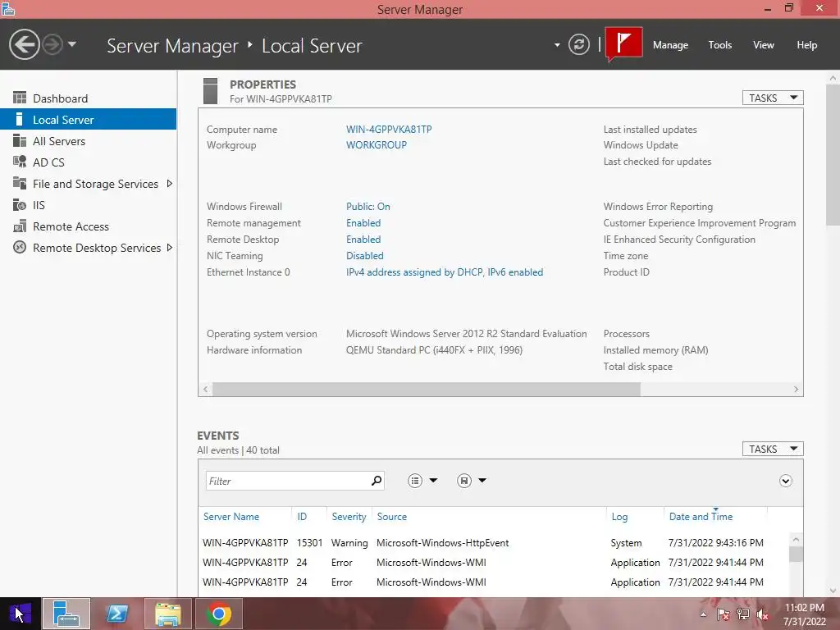Image resolution: width=840 pixels, height=630 pixels.
Task: Click the Remote Access icon
Action: [x=20, y=226]
